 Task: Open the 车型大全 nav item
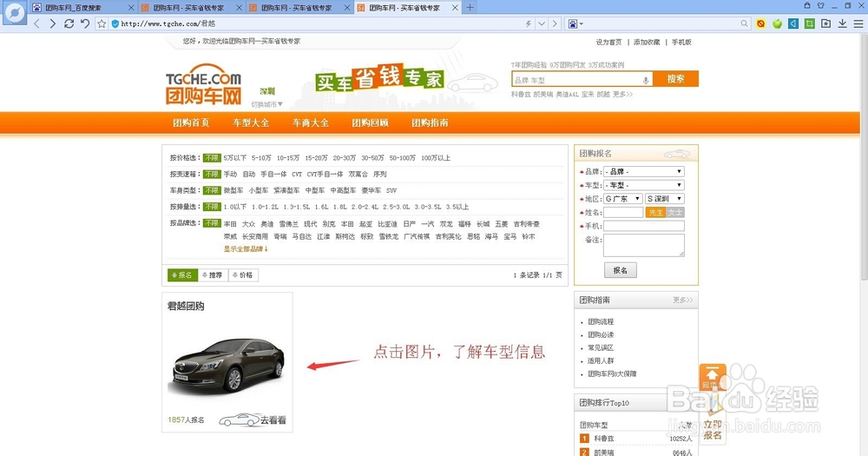click(x=251, y=122)
